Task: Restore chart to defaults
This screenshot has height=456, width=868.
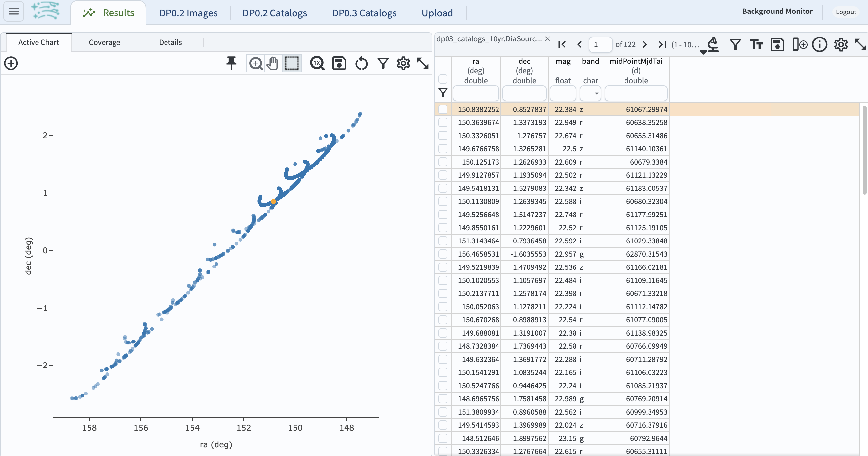Action: (361, 63)
